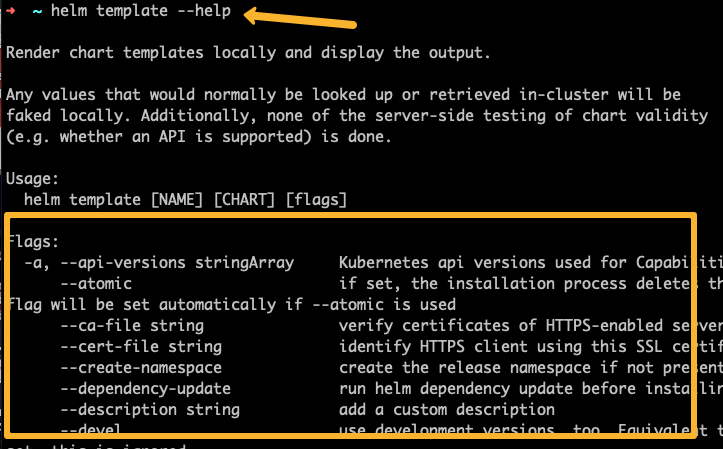The width and height of the screenshot is (723, 449).
Task: Click the 'Usage:' heading
Action: 33,179
